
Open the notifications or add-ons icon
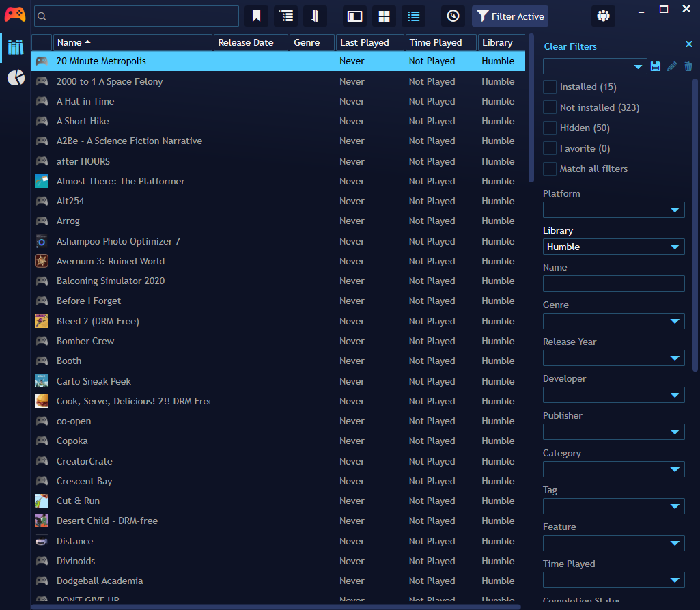(603, 16)
